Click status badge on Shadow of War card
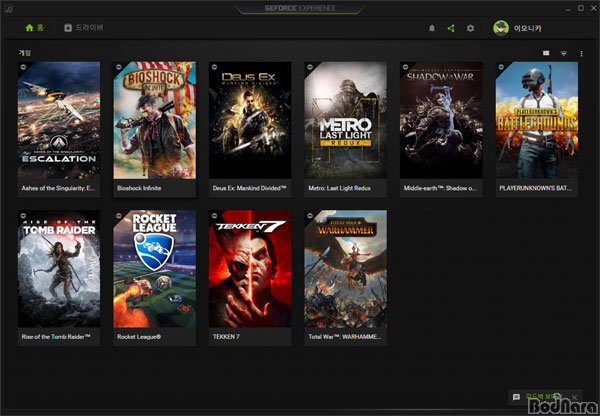Viewport: 600px width, 416px height. (406, 67)
